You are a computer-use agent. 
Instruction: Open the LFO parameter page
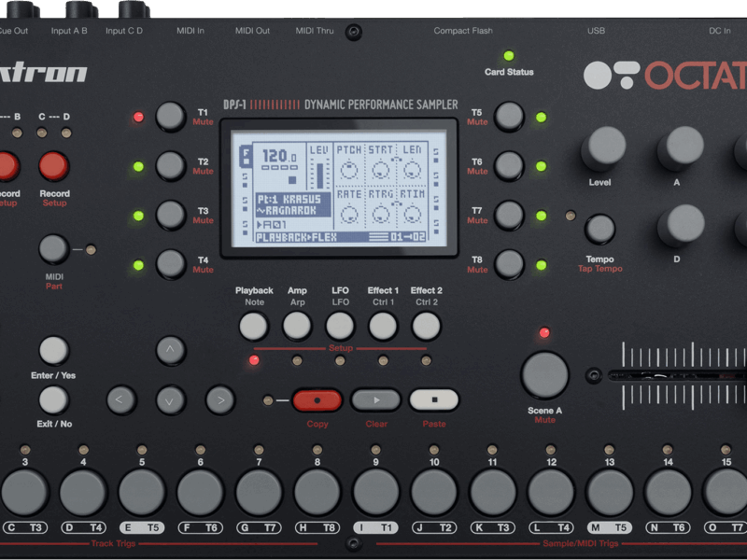click(340, 326)
